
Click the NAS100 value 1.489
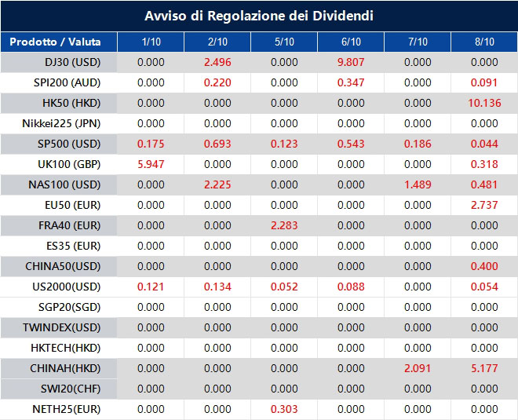(418, 184)
